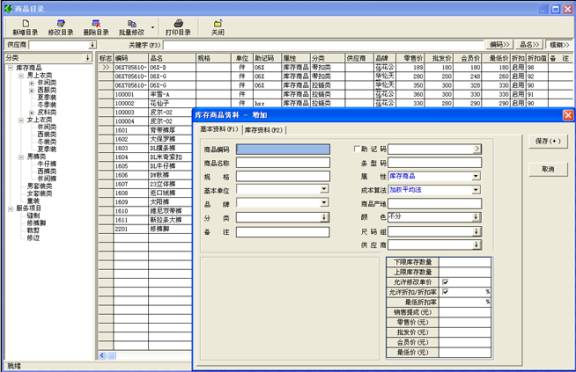Collapse the 男上衣类 tree node
Viewport: 576px width, 372px height.
21,75
